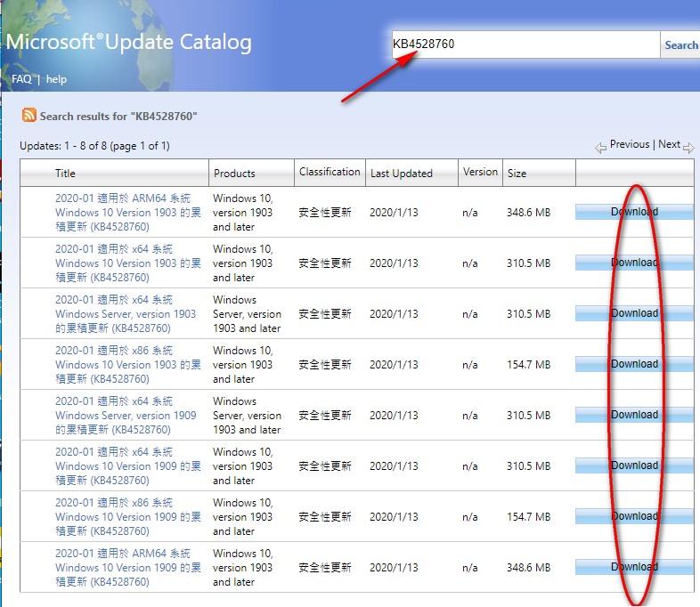Open the x86 Windows 10 Version 1909 title link

pyautogui.click(x=128, y=517)
